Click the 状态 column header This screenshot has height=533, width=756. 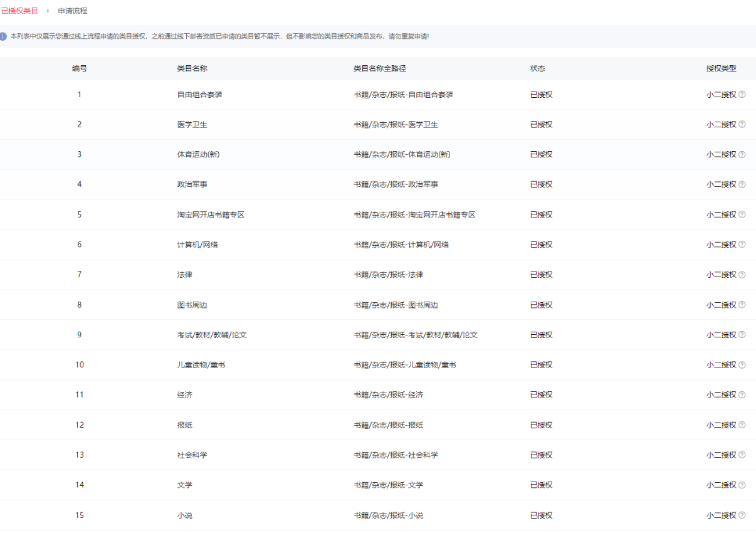coord(538,68)
